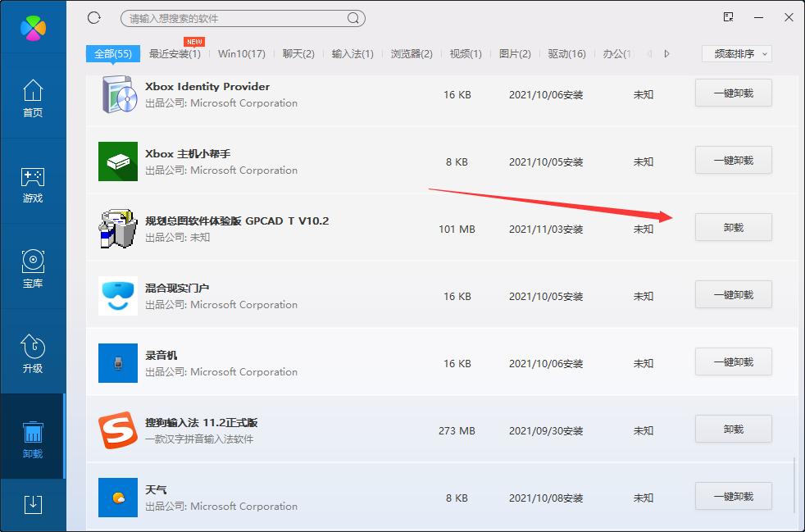
Task: Switch to the 驱动(16) tab
Action: pos(566,54)
